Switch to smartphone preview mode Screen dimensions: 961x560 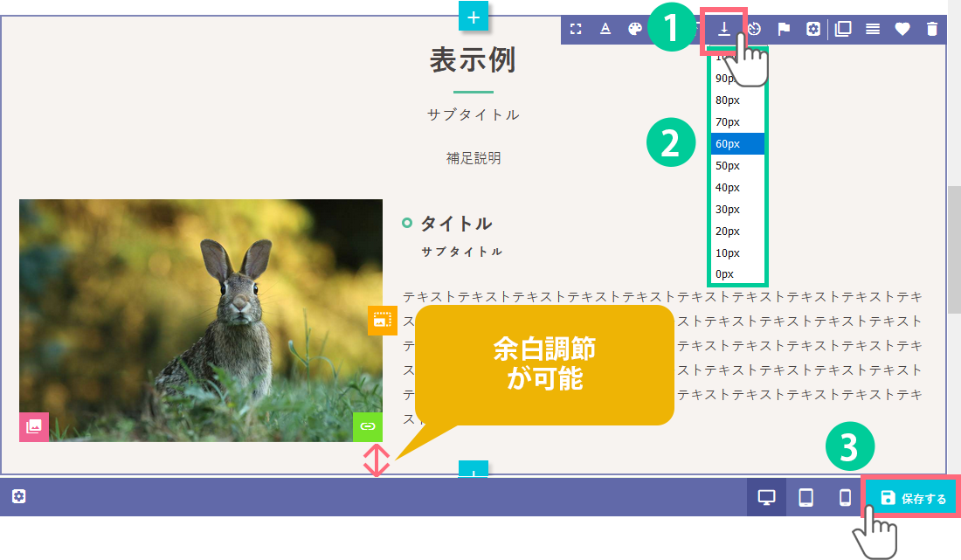[845, 498]
